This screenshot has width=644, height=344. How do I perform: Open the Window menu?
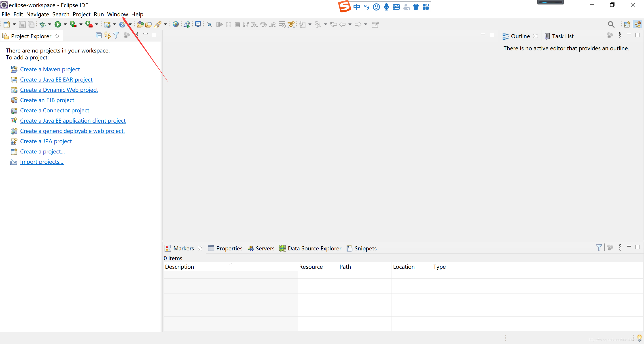[117, 14]
